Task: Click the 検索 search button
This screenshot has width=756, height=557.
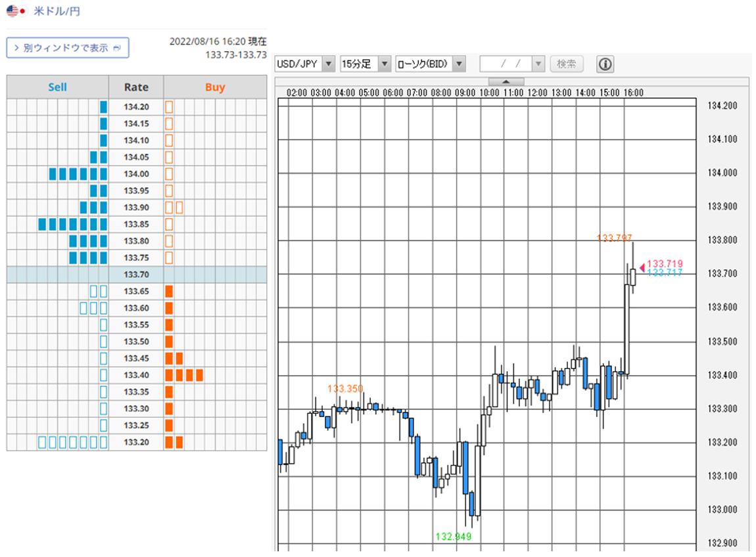Action: [x=567, y=64]
